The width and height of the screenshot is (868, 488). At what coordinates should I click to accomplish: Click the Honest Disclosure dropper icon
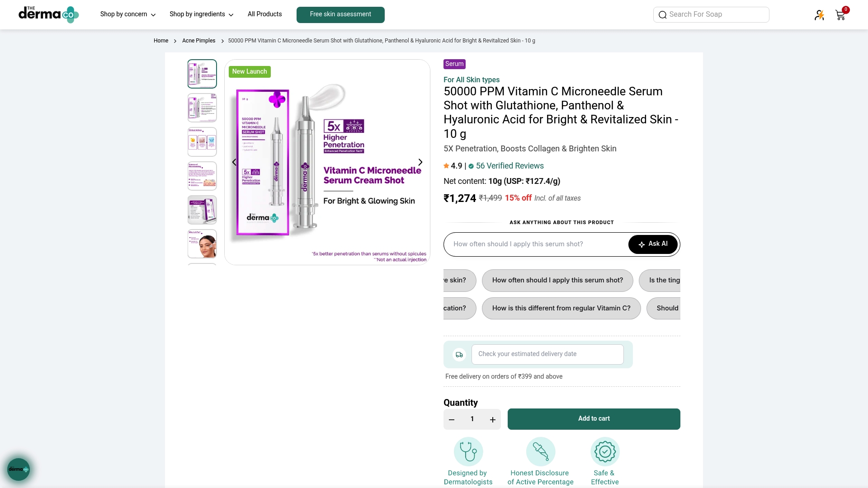[x=541, y=451]
